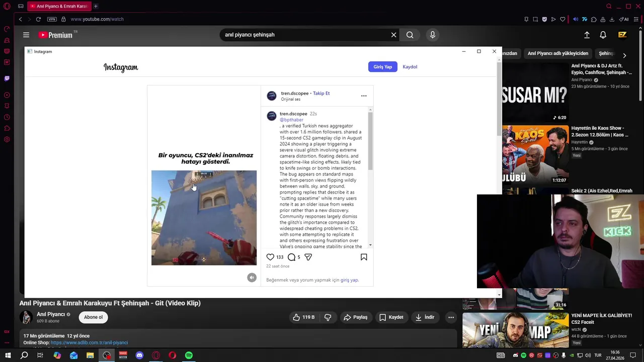Open Opera ad blocker shield

544,19
